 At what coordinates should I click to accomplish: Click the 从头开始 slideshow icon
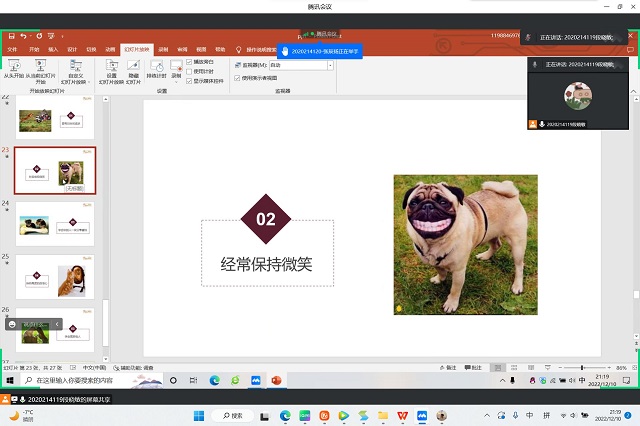pos(14,68)
